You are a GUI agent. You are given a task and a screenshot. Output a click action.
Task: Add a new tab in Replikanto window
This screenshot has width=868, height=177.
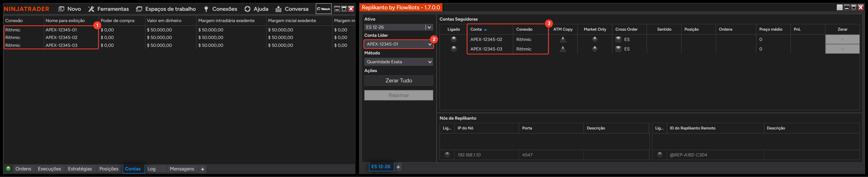point(398,167)
